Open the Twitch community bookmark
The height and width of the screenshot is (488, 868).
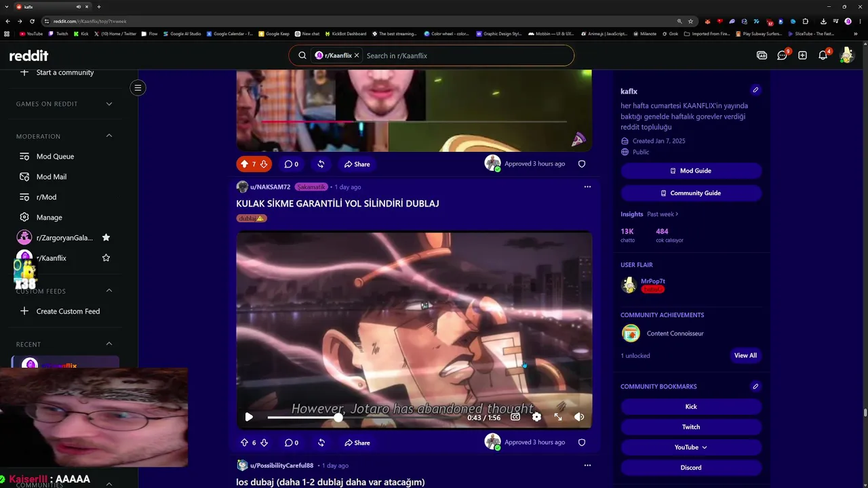pyautogui.click(x=691, y=427)
